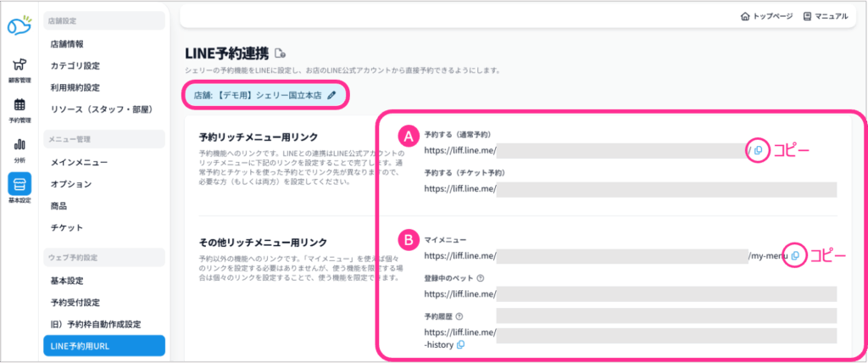Viewport: 868px width, 363px height.
Task: Click the pencil icon to edit store
Action: click(331, 95)
